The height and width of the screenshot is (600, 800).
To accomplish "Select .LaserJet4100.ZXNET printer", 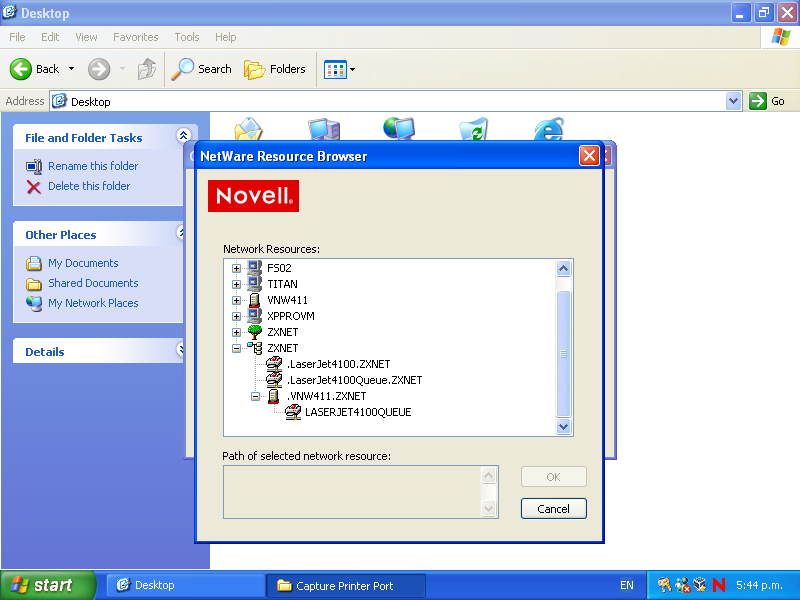I will [338, 364].
